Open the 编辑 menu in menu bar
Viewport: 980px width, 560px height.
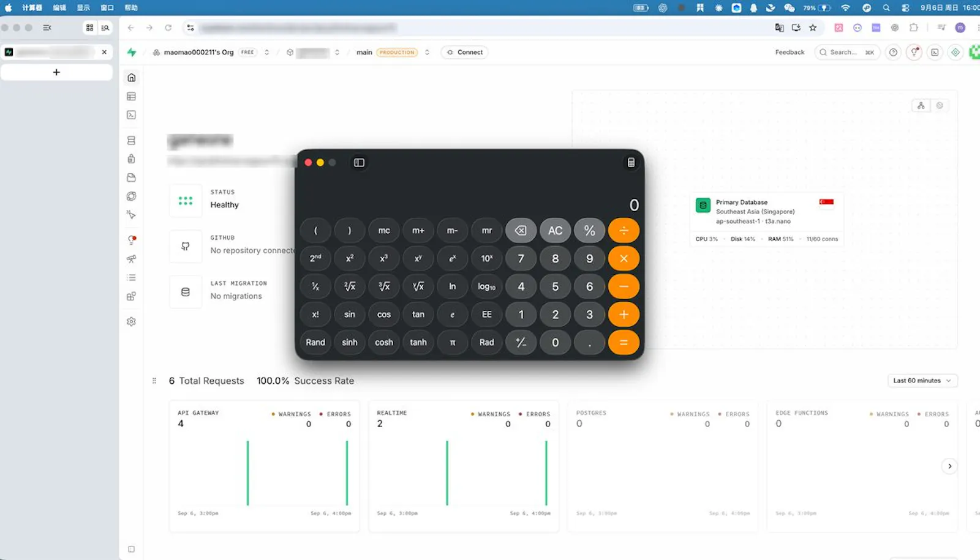point(59,7)
